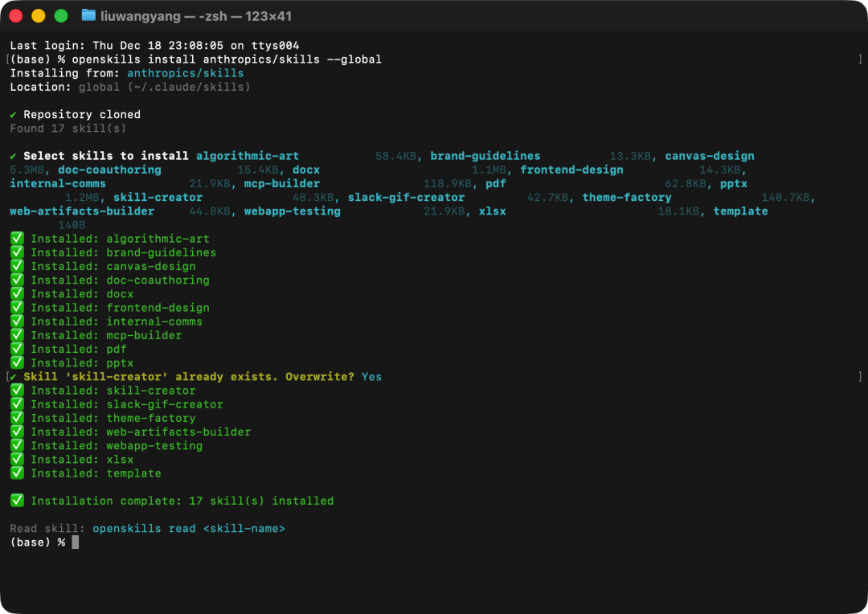Viewport: 868px width, 614px height.
Task: Click the cursor block at the bottom prompt
Action: [76, 542]
